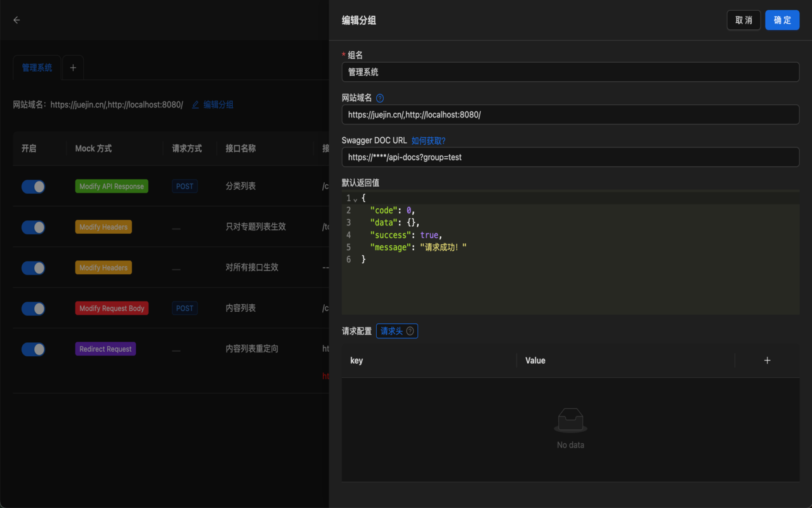Open the help tooltip next to 网站域名

[x=379, y=97]
